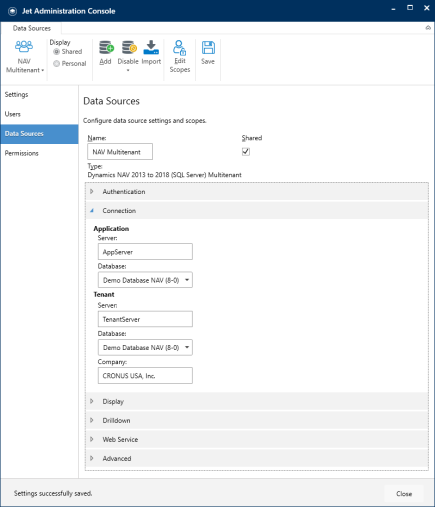Open the Disable button dropdown arrow
The width and height of the screenshot is (435, 507).
(128, 70)
